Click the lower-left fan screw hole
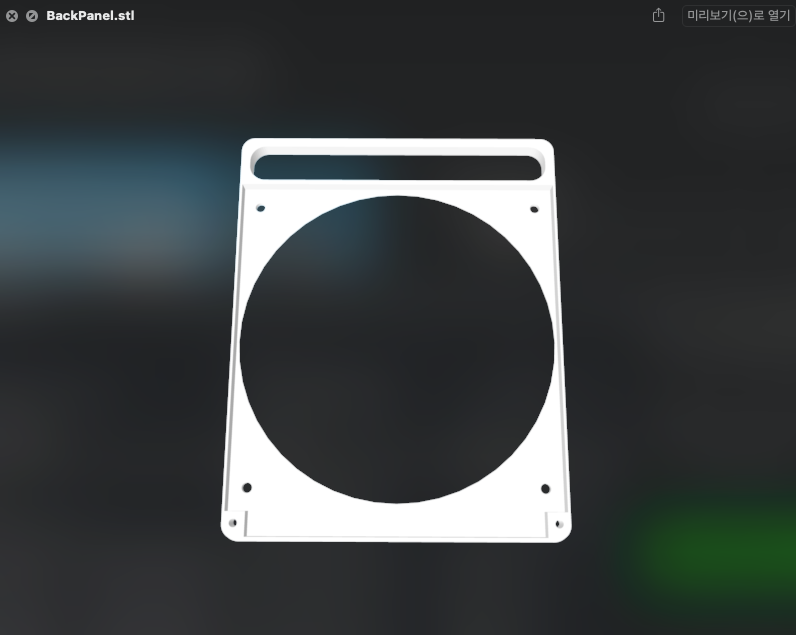 (247, 488)
